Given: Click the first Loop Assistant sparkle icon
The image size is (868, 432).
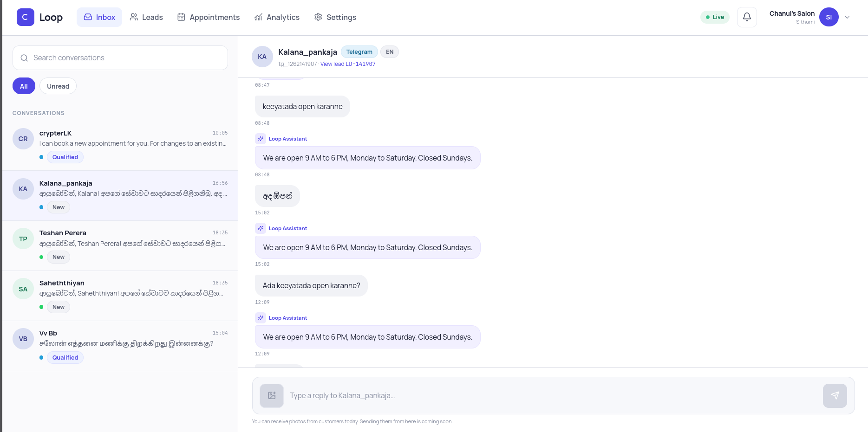Looking at the screenshot, I should point(261,139).
